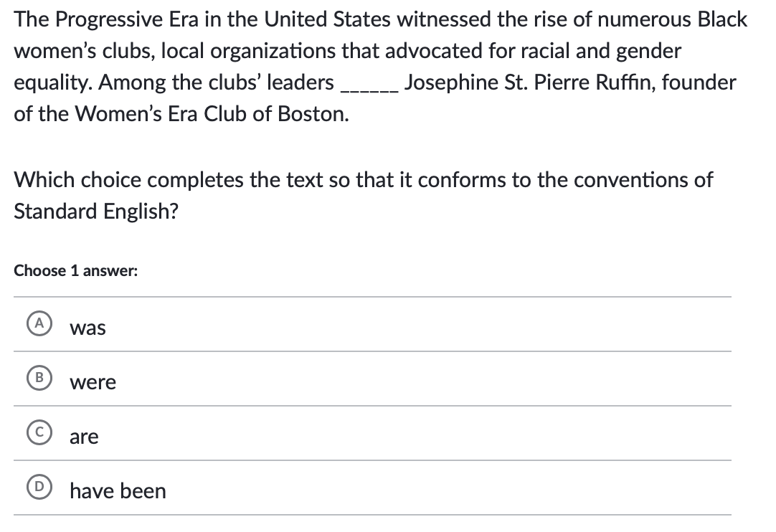Screen dimensions: 776x532
Task: Click the words 'Standard English?' in the question
Action: (96, 213)
